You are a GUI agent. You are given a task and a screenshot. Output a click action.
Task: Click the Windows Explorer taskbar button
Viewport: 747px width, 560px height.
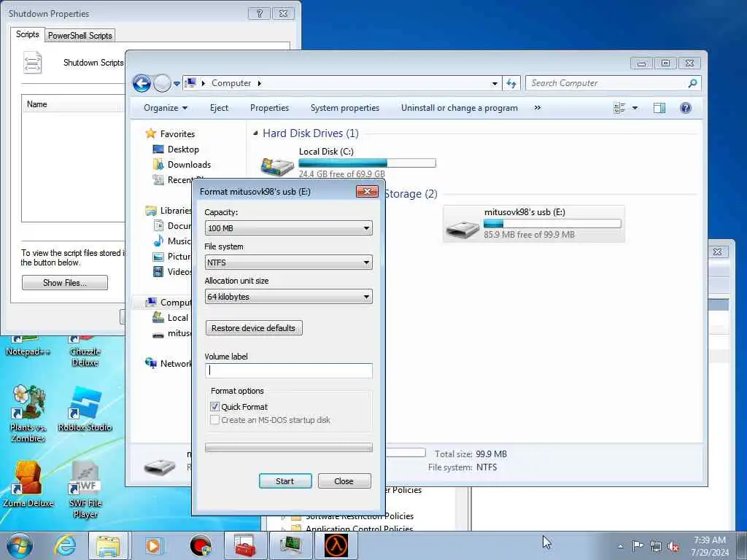point(108,545)
